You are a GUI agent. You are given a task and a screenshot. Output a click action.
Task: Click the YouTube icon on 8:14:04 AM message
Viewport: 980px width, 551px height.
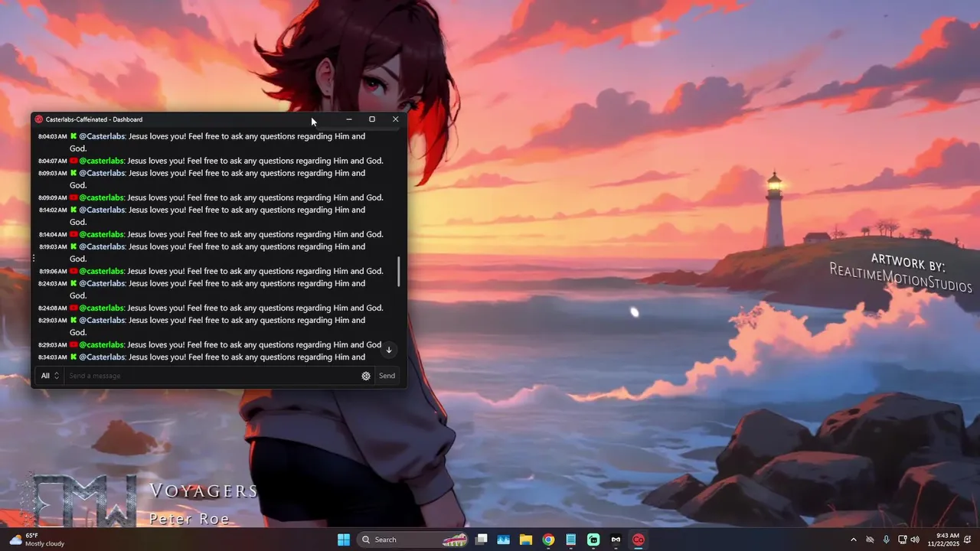coord(73,234)
